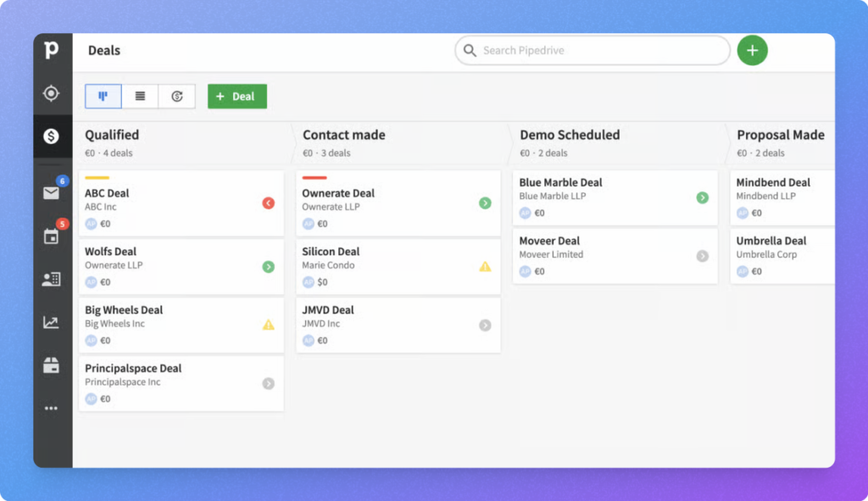The image size is (868, 501).
Task: Click the 'ABC Inc' organization text
Action: click(x=101, y=207)
